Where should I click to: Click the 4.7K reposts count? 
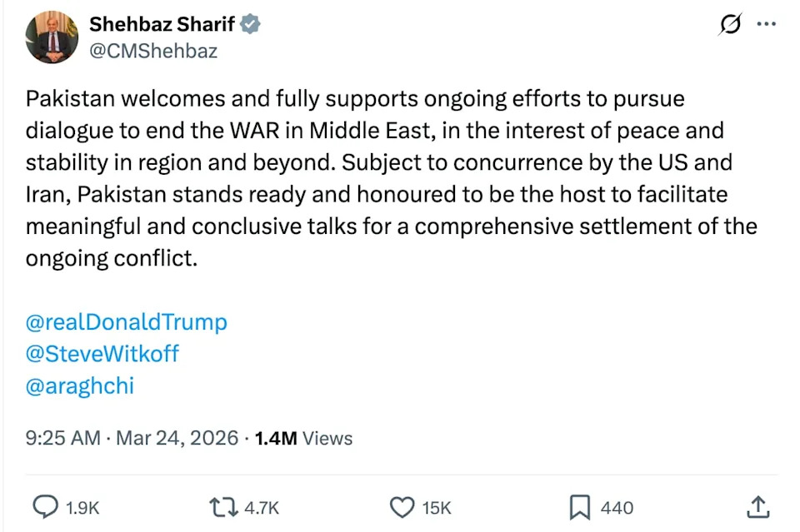[262, 508]
